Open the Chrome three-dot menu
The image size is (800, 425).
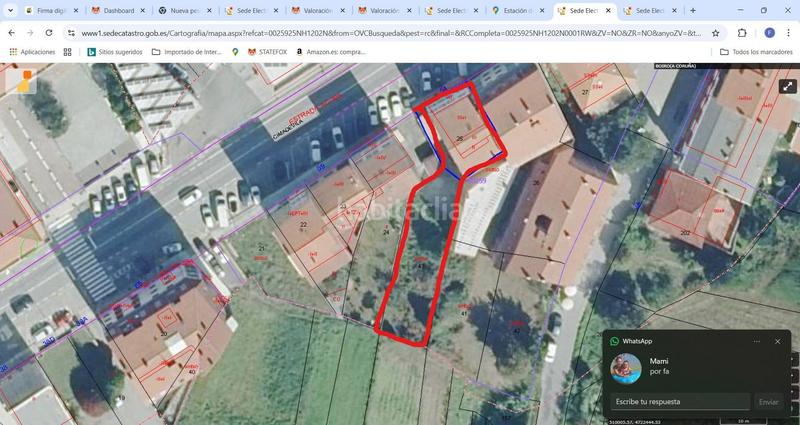(x=789, y=32)
